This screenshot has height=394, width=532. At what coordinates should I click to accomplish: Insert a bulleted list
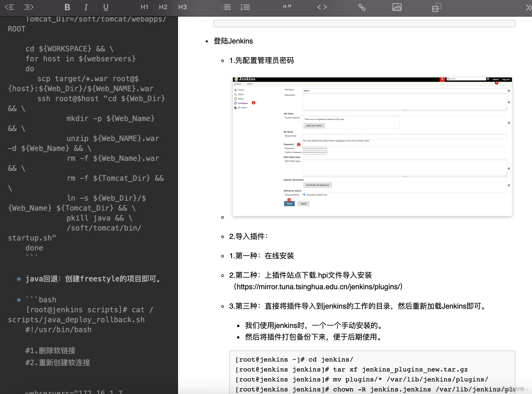point(226,7)
